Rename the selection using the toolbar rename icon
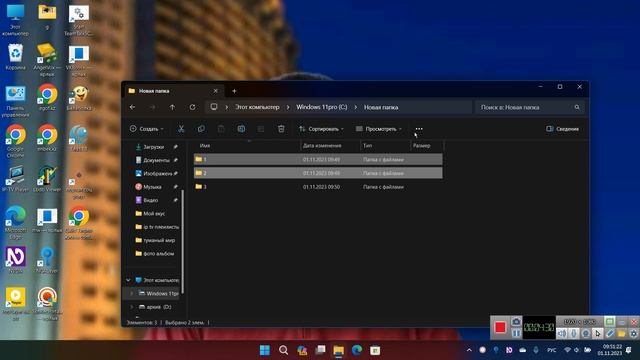 coord(241,129)
